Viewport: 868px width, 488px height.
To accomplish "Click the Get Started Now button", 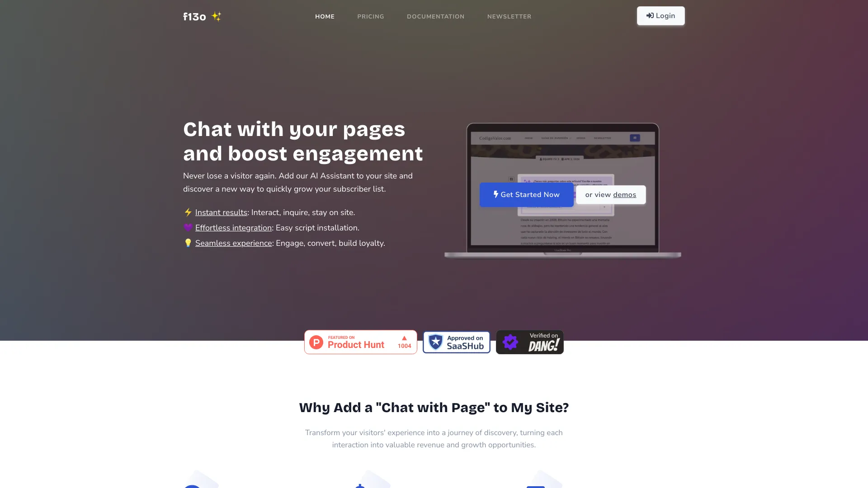I will click(527, 194).
